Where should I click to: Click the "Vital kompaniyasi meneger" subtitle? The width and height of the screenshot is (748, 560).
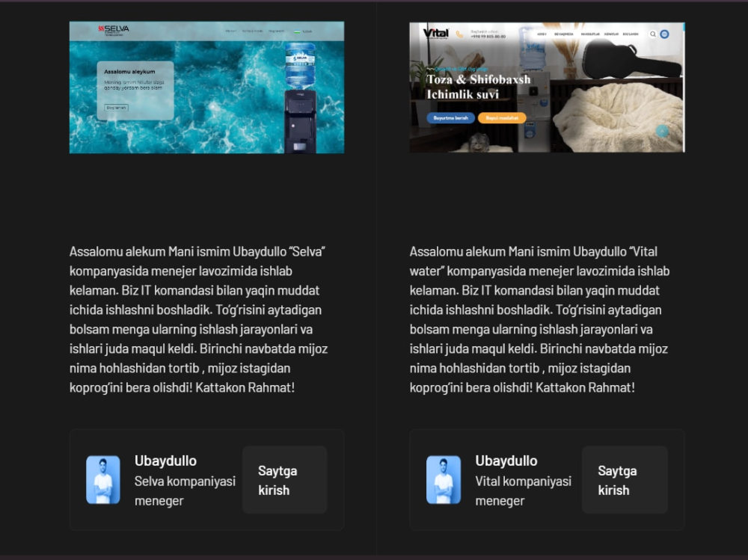pos(523,490)
